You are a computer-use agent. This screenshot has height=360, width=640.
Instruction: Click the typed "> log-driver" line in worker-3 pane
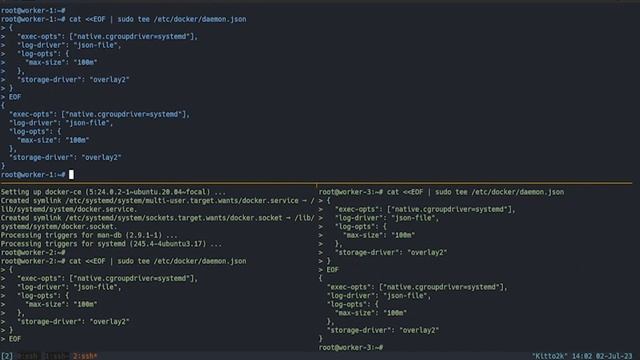click(379, 218)
